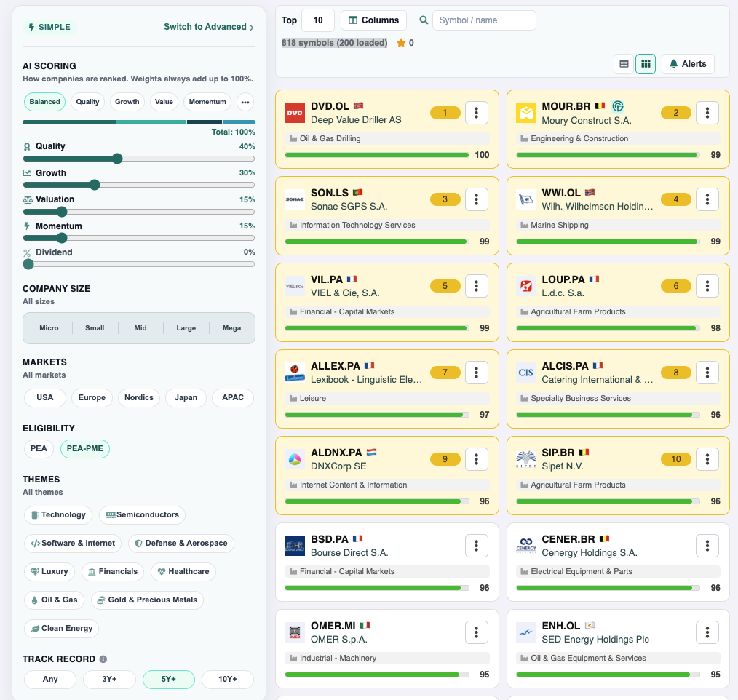Filter by Technology theme
Screen dimensions: 738x700
click(58, 514)
